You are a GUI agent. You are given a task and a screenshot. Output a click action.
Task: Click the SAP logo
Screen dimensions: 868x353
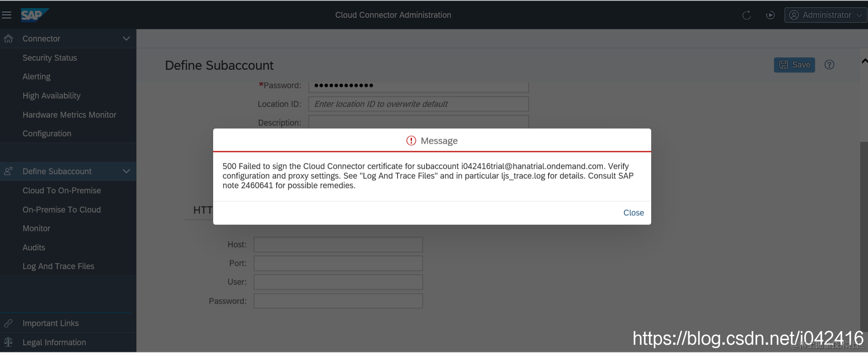(x=33, y=15)
